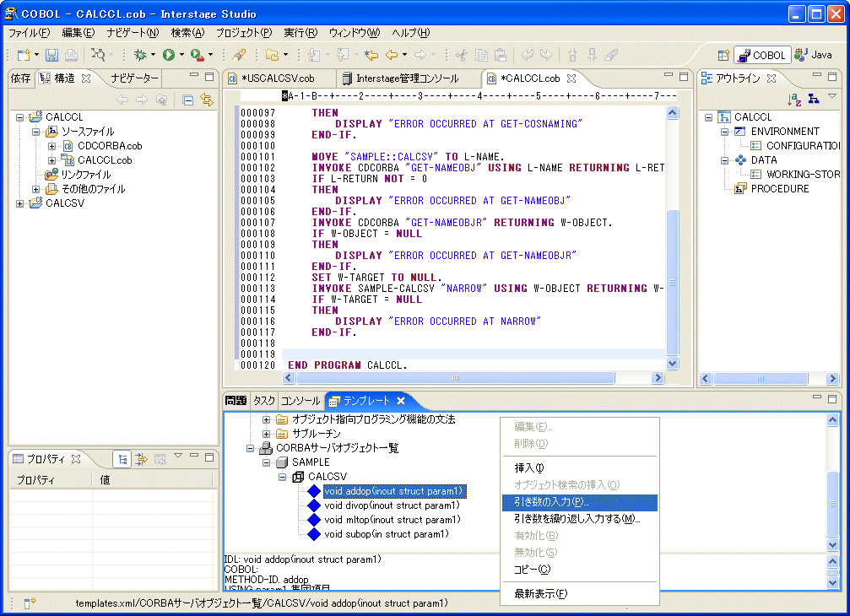Click the Save toolbar icon
Screen dimensions: 850x616
52,55
